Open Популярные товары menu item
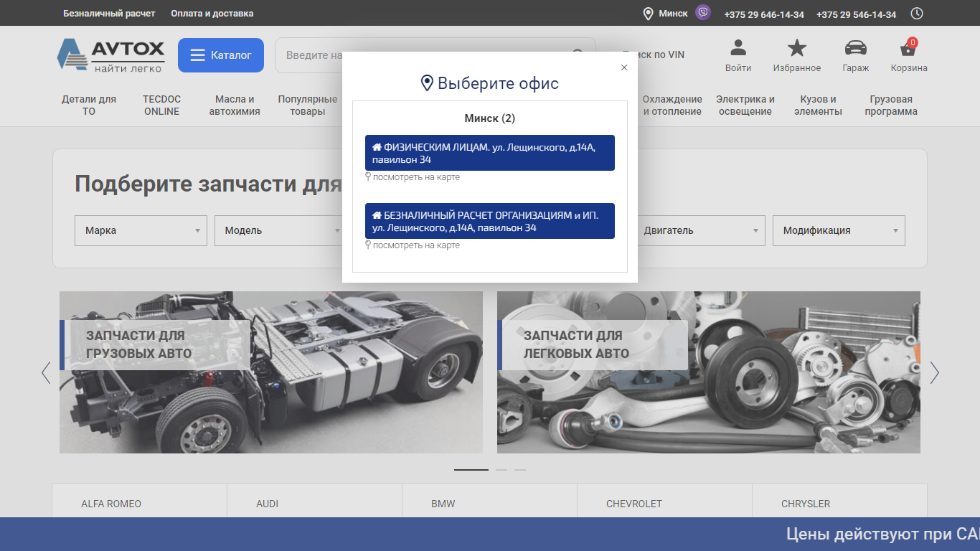This screenshot has width=980, height=551. pyautogui.click(x=308, y=105)
